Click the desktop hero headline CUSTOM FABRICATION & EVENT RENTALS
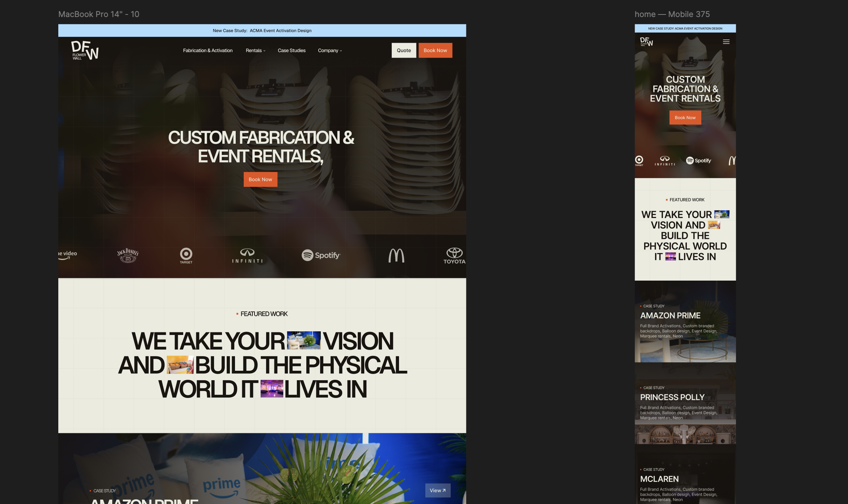The height and width of the screenshot is (504, 848). [x=261, y=147]
